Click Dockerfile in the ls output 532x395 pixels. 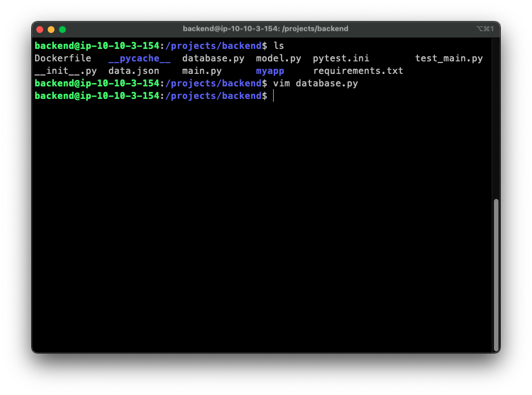click(62, 58)
